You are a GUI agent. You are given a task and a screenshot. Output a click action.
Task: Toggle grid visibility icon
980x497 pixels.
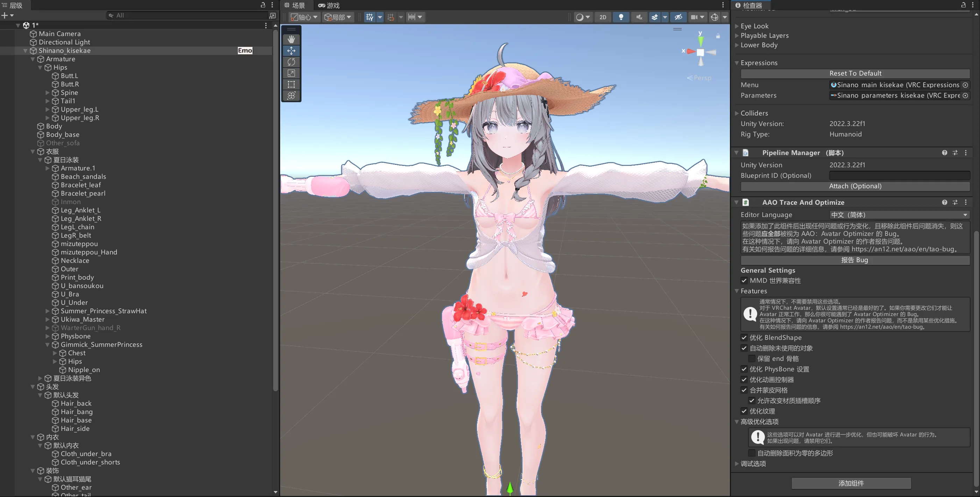pyautogui.click(x=369, y=17)
